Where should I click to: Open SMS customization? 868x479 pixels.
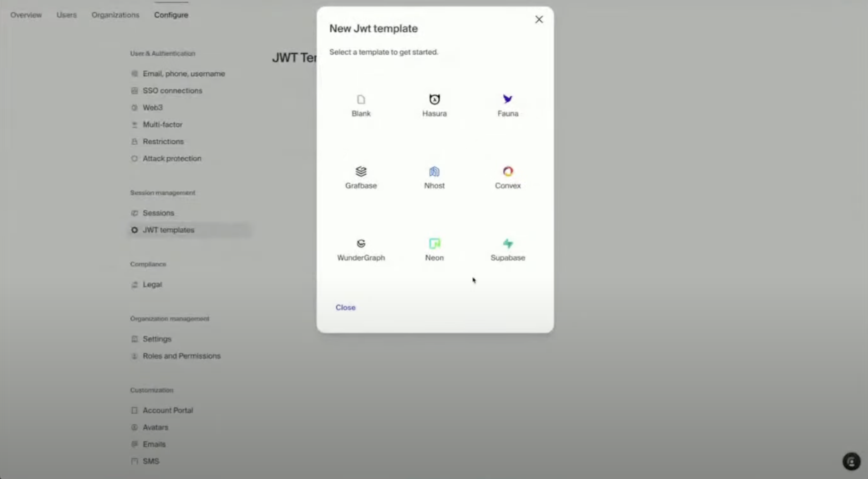[151, 462]
